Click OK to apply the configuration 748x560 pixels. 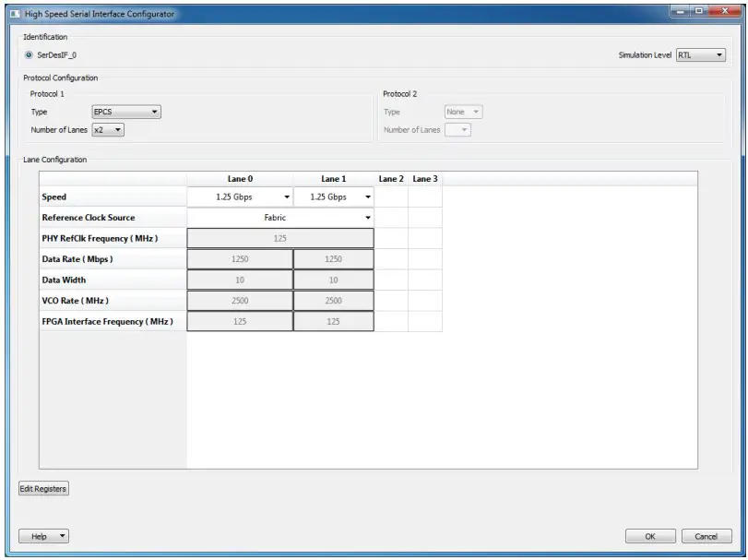[651, 535]
